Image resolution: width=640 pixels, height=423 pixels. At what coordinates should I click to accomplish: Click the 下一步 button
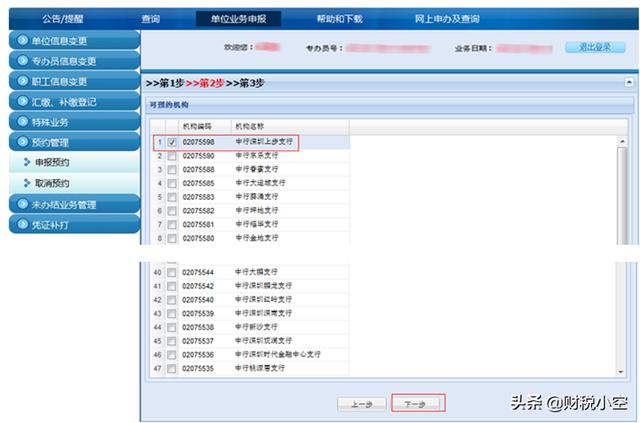[415, 404]
